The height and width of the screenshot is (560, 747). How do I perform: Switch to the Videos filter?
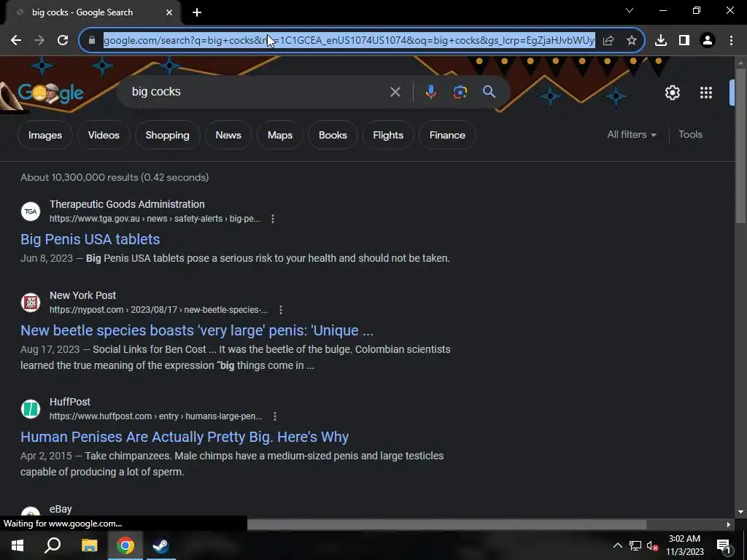(x=104, y=135)
